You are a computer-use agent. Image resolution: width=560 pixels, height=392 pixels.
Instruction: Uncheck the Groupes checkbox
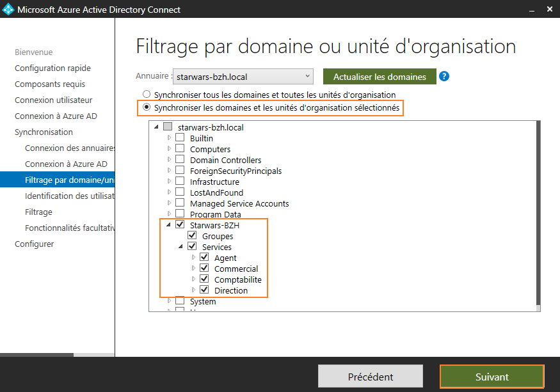point(192,235)
